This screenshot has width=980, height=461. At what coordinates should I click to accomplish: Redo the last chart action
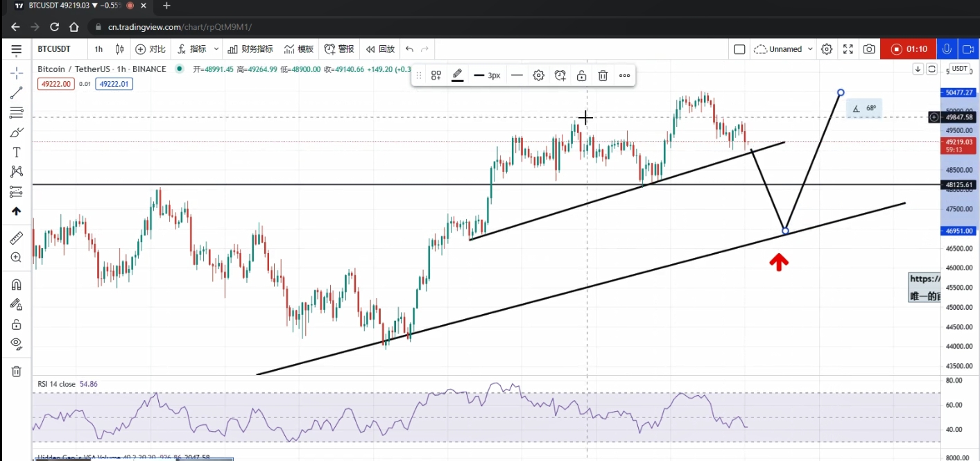(x=424, y=49)
